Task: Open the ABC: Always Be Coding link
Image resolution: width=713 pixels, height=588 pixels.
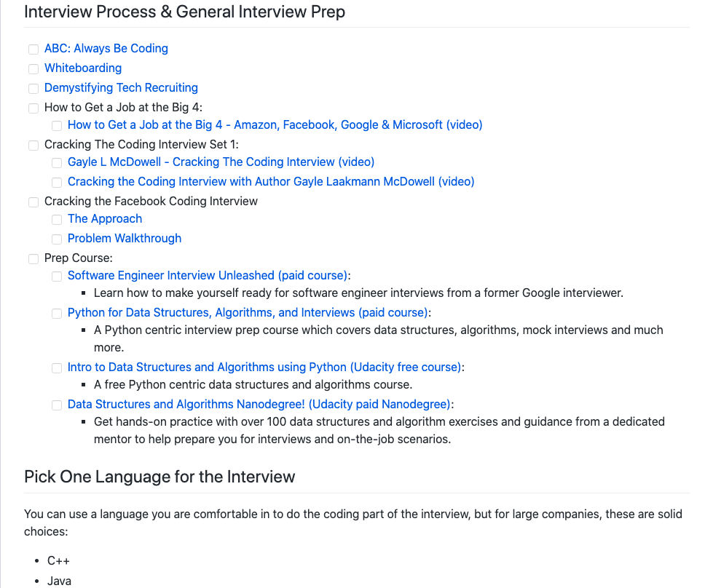Action: pos(106,49)
